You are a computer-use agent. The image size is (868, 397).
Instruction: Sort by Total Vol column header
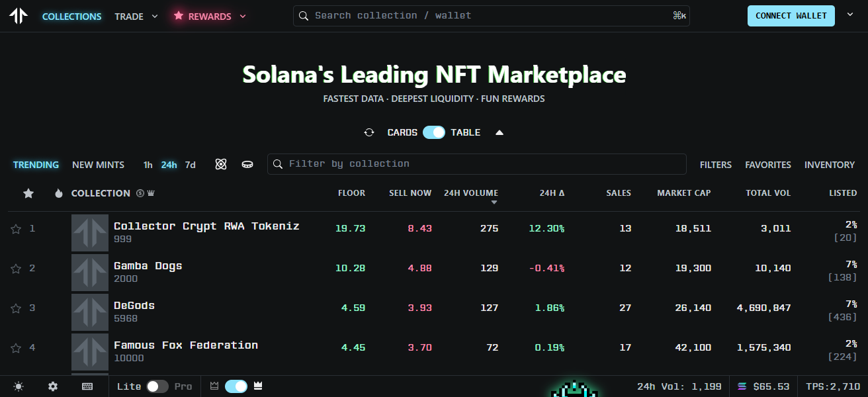[x=768, y=193]
